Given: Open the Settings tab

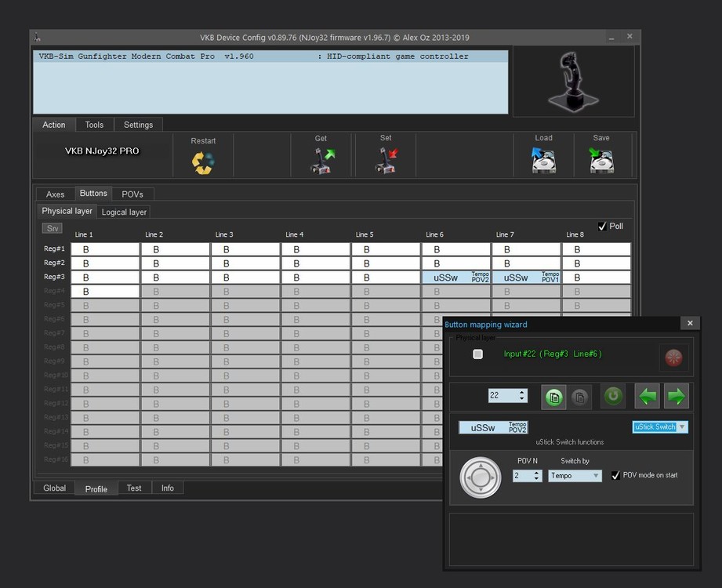Looking at the screenshot, I should [x=138, y=125].
